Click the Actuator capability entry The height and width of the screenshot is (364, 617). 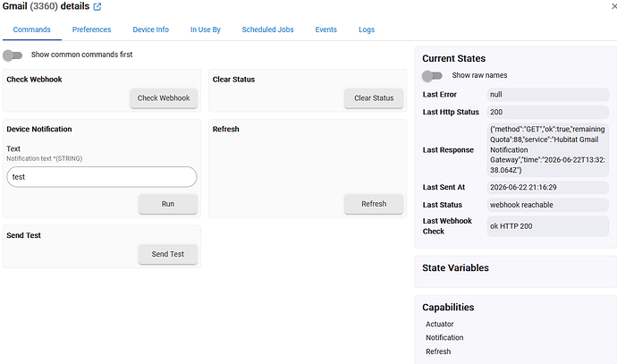(440, 325)
